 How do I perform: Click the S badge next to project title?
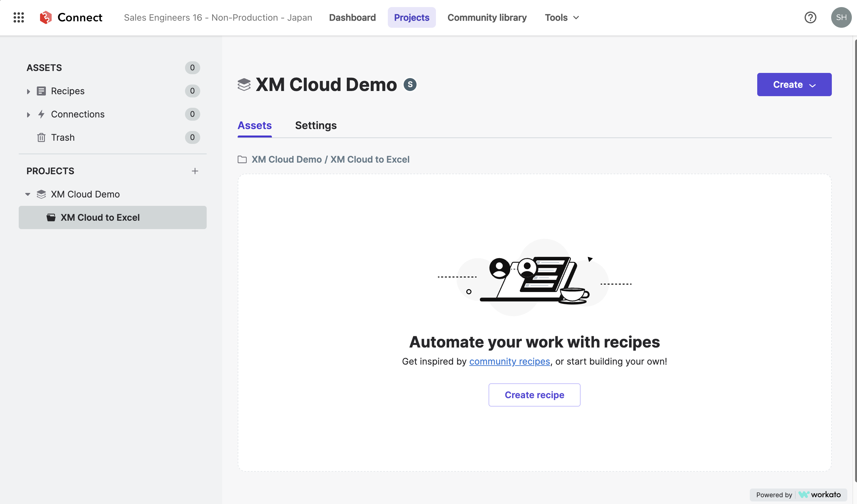410,85
